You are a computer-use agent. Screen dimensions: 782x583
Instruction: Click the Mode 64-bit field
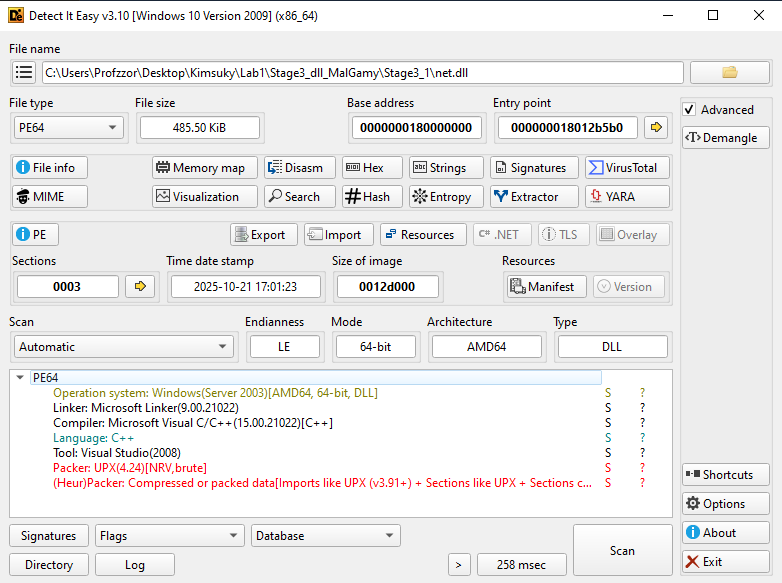pyautogui.click(x=376, y=347)
